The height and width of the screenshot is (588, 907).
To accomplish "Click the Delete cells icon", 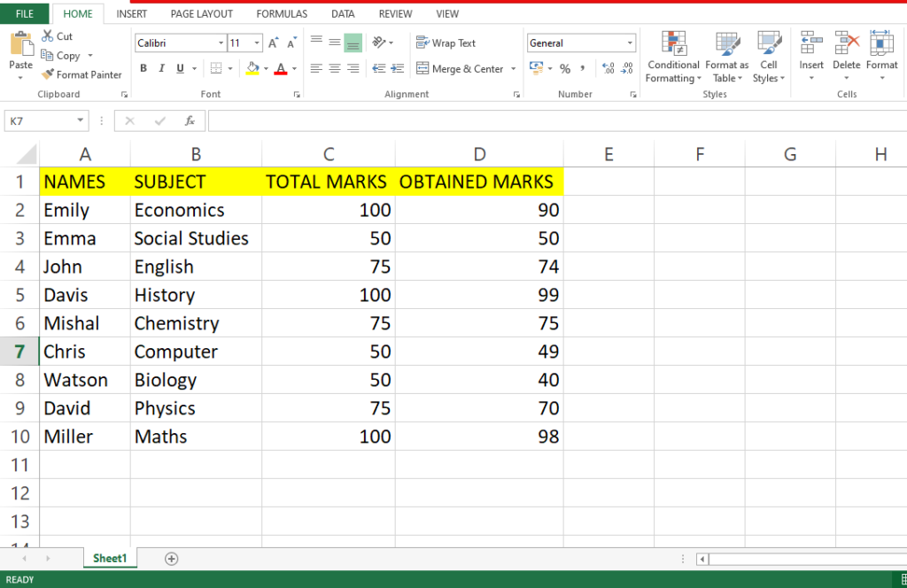I will (846, 43).
